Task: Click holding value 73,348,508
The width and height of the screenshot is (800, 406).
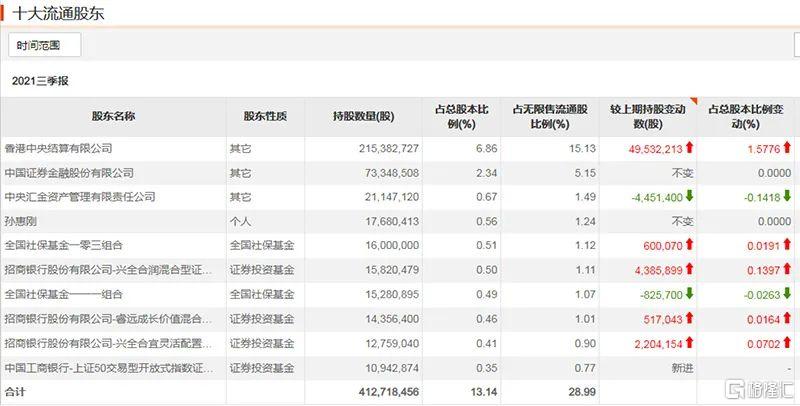Action: [391, 173]
